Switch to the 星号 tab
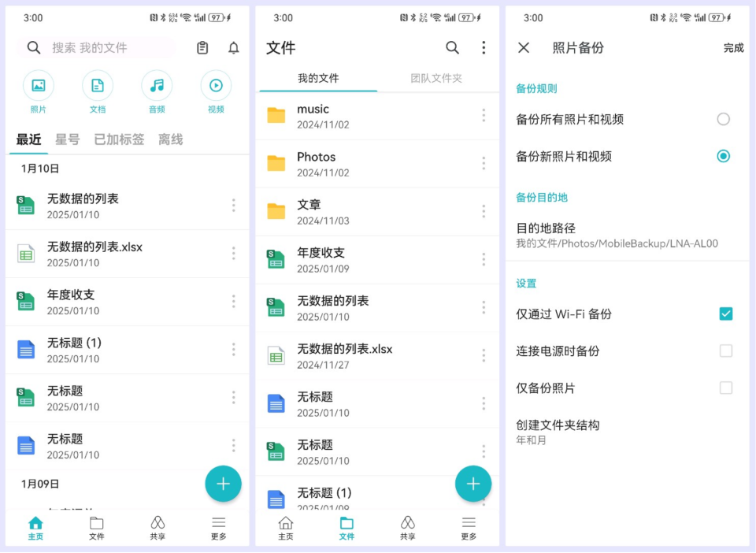The image size is (756, 553). (x=67, y=139)
